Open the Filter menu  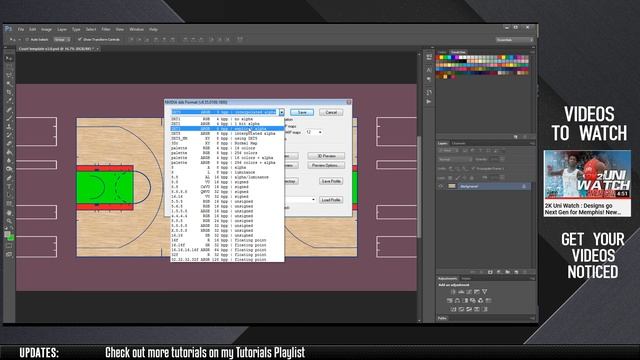pyautogui.click(x=106, y=29)
